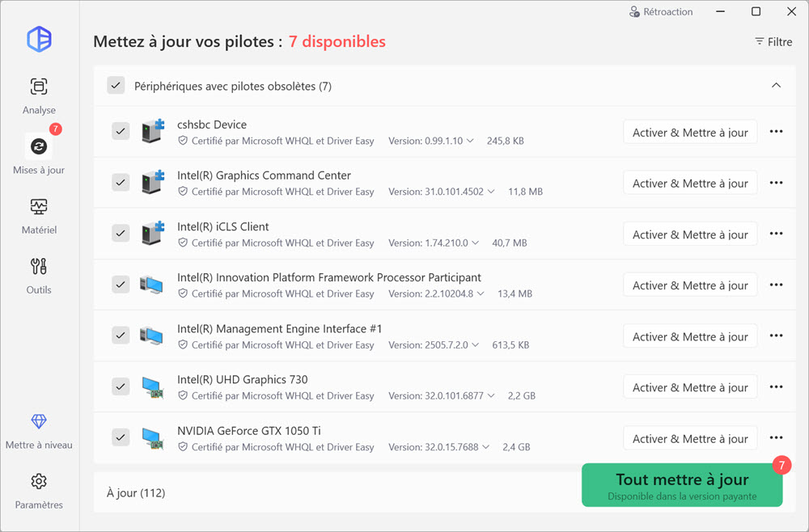This screenshot has height=532, width=809.
Task: Click the "7 disponibles" red text
Action: (x=337, y=41)
